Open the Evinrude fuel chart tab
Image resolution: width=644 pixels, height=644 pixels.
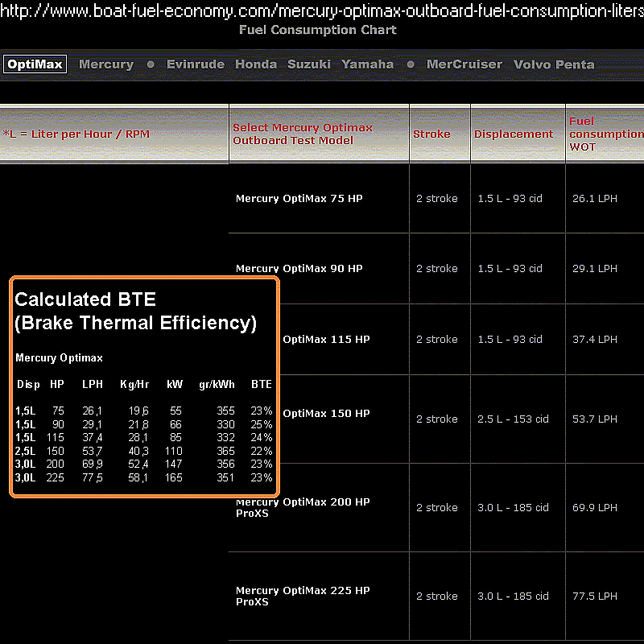196,64
